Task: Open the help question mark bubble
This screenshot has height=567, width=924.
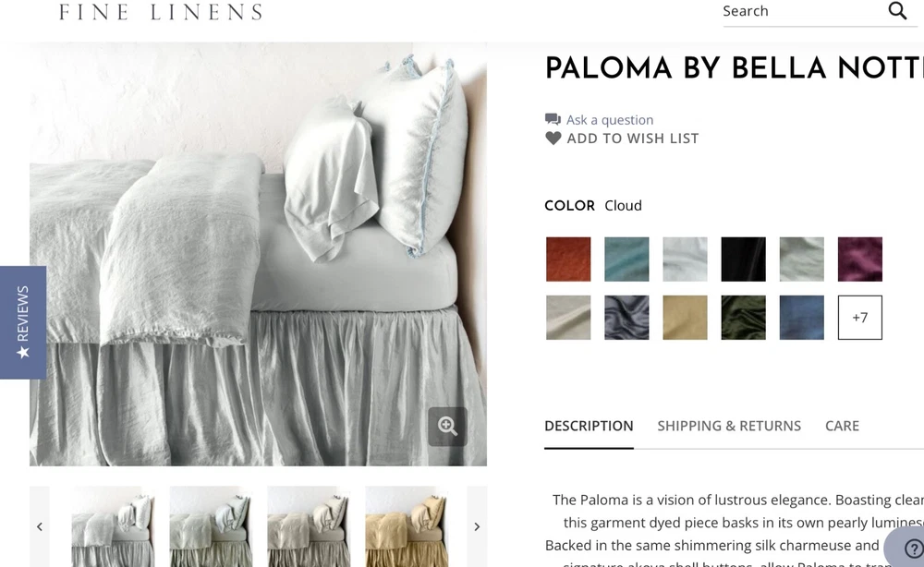Action: click(x=912, y=549)
